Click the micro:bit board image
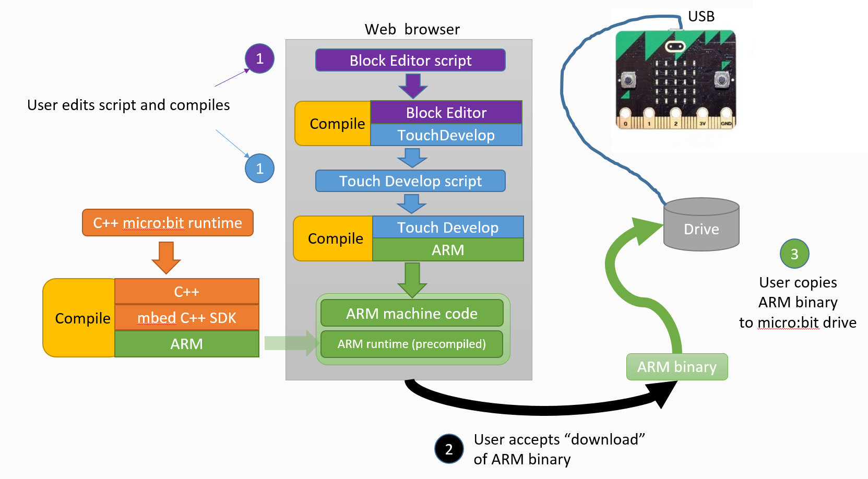The width and height of the screenshot is (868, 479). click(x=675, y=80)
